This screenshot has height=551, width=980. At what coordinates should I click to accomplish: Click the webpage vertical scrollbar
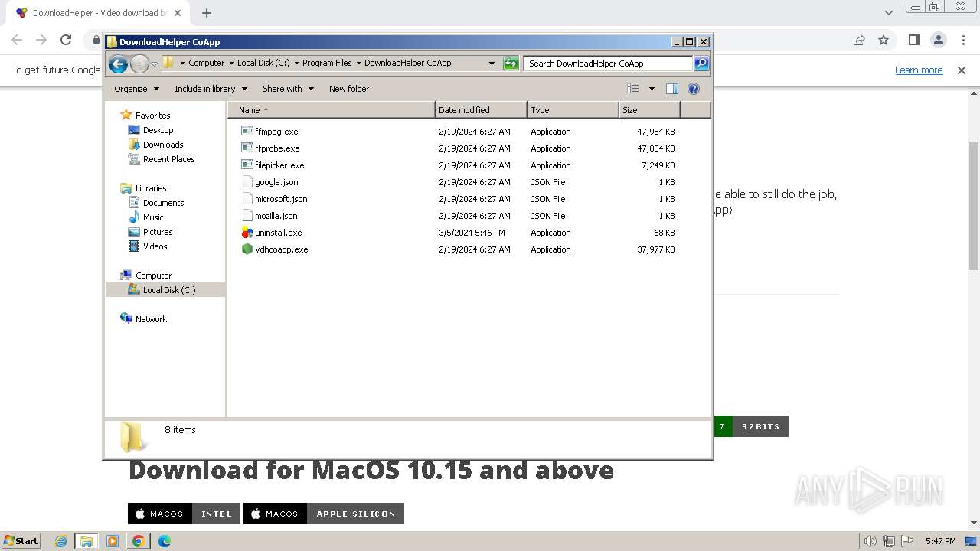click(974, 205)
